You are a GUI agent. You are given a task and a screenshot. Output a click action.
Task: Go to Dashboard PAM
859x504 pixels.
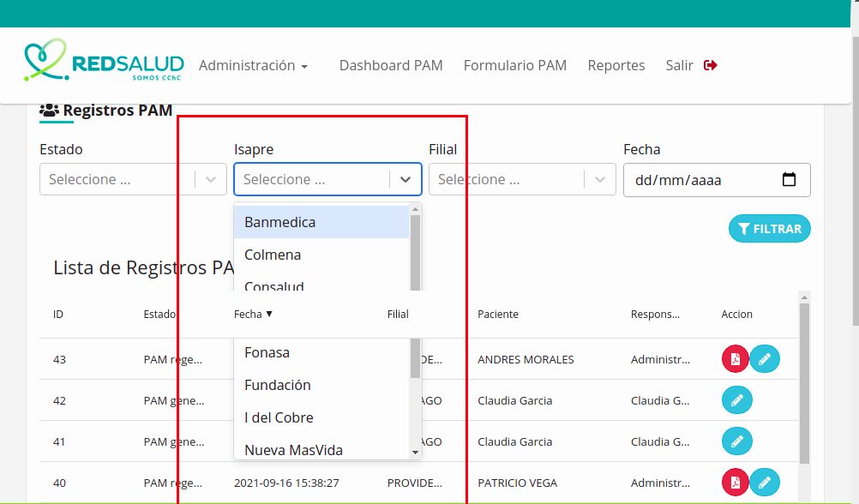point(391,65)
